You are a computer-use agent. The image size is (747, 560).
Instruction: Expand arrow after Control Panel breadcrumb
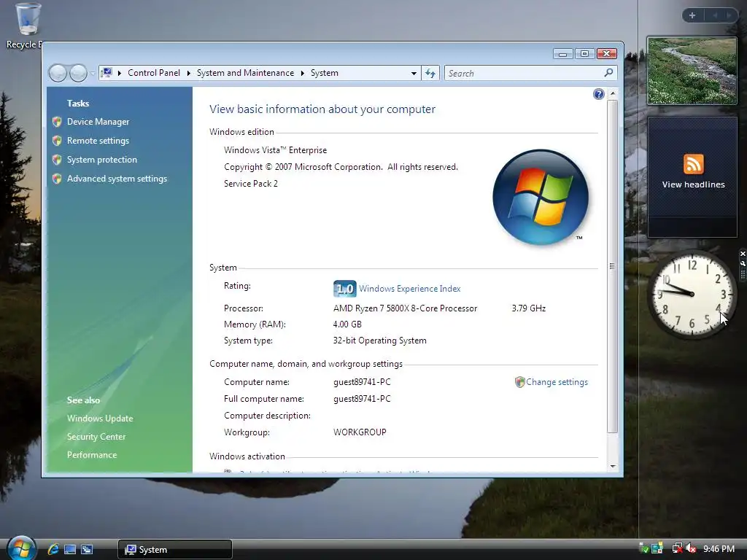coord(189,73)
